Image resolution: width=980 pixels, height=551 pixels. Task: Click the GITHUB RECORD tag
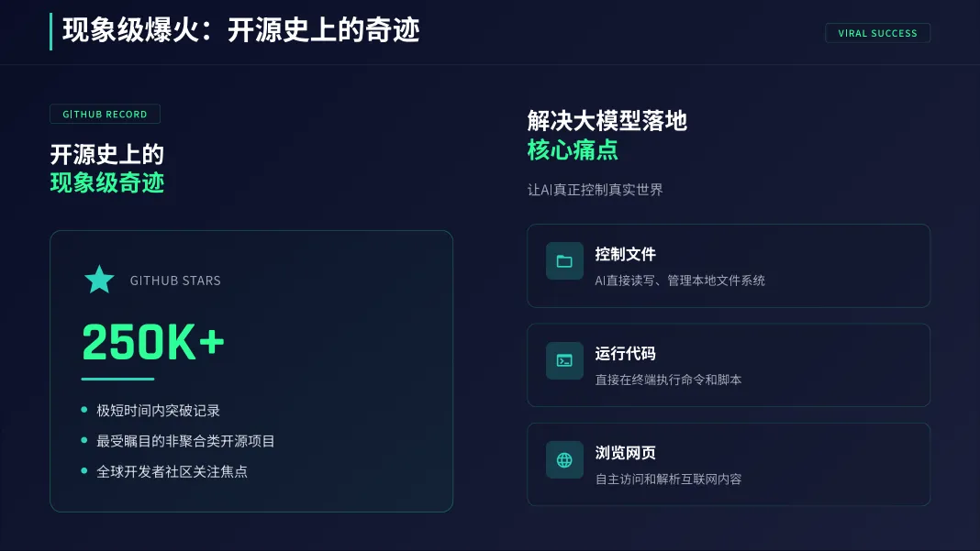(105, 115)
